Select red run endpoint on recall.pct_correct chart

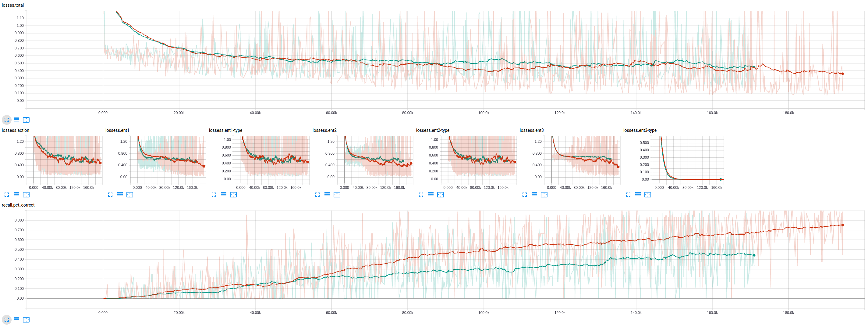[x=842, y=225]
